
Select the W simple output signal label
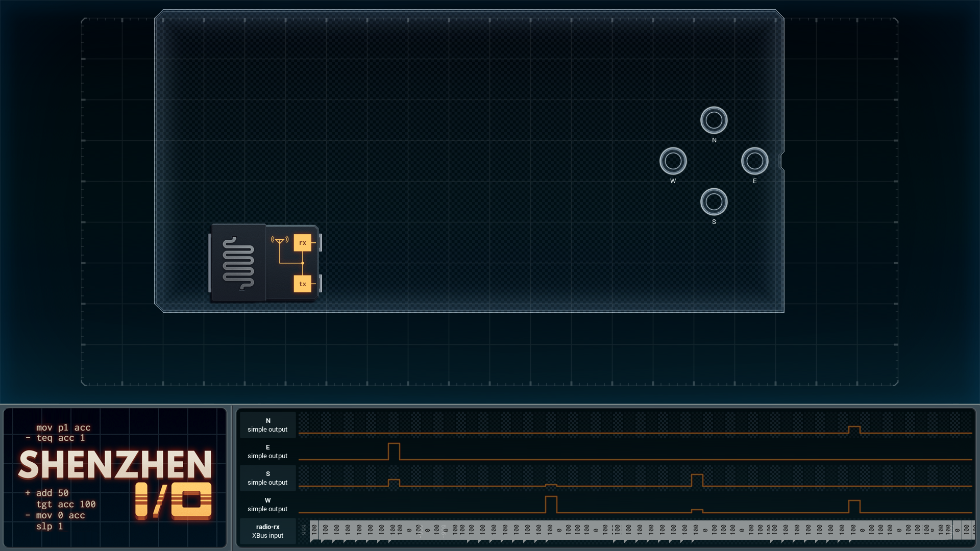tap(267, 505)
